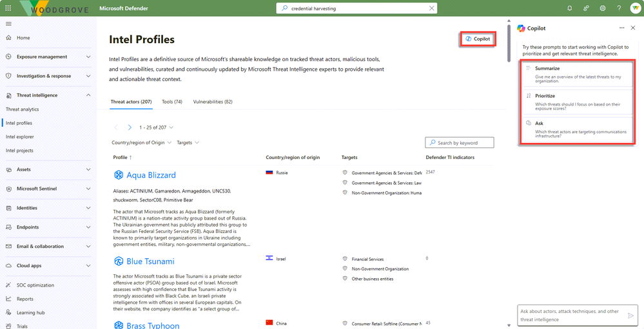
Task: Click the China flag icon
Action: coord(269,323)
